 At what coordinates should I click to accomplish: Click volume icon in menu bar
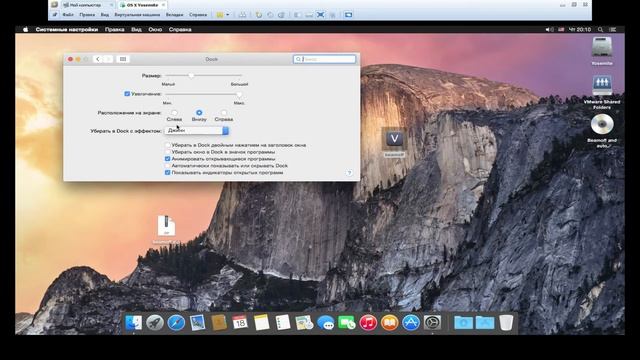tap(549, 29)
